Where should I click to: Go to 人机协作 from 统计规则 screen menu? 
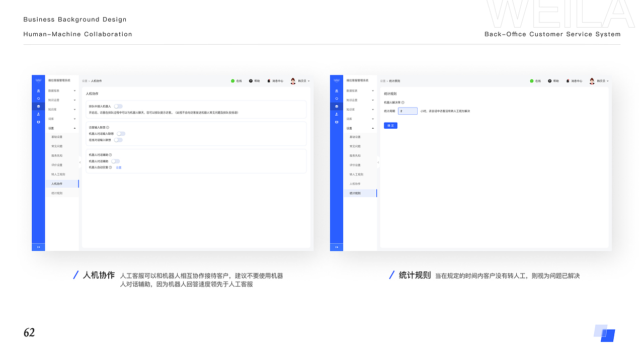(355, 184)
